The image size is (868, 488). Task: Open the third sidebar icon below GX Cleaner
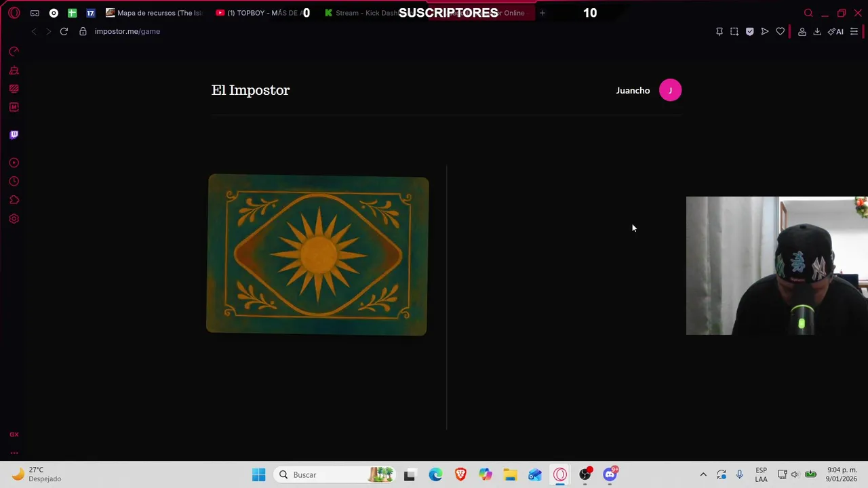tap(14, 88)
